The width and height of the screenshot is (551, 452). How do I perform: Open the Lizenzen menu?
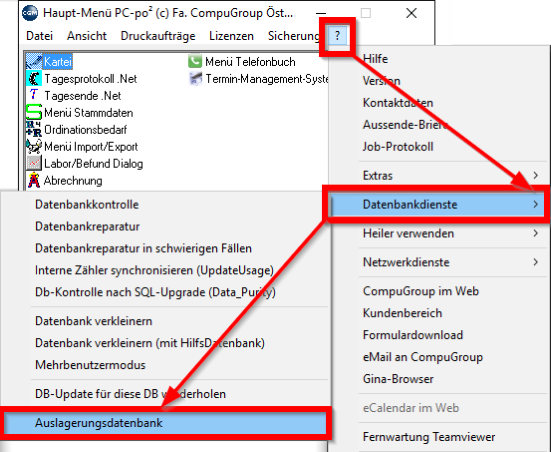pos(231,36)
